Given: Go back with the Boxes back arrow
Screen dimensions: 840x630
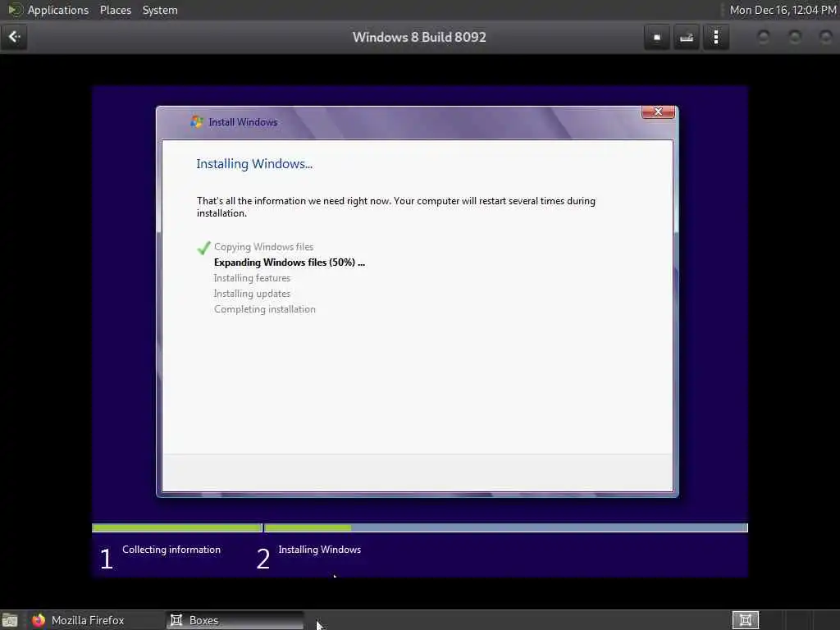Looking at the screenshot, I should click(14, 37).
